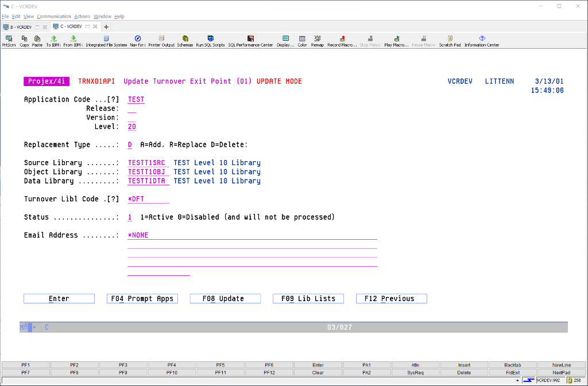This screenshot has width=588, height=386.
Task: Open the Actions menu
Action: (82, 17)
